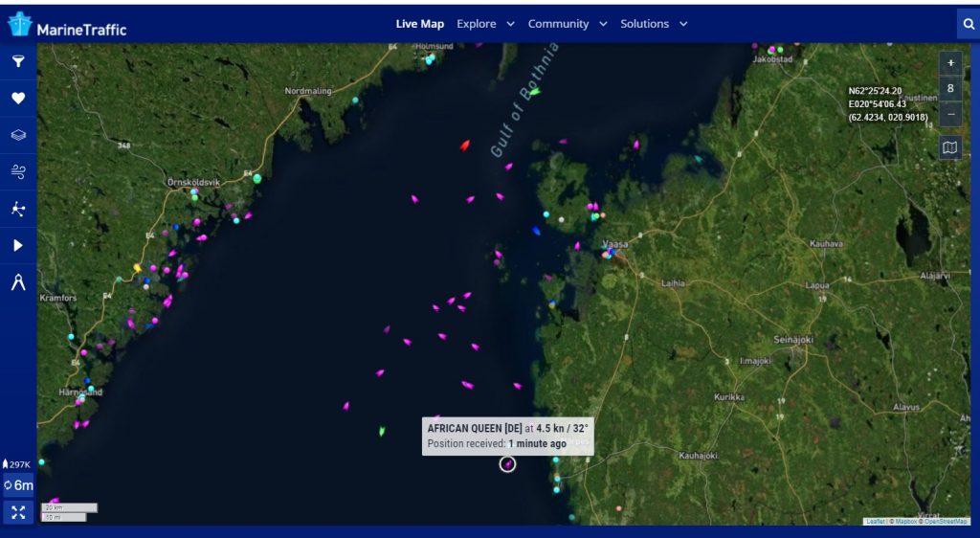Select the distance measuring compass tool
Image resolution: width=980 pixels, height=538 pixels.
coord(18,282)
